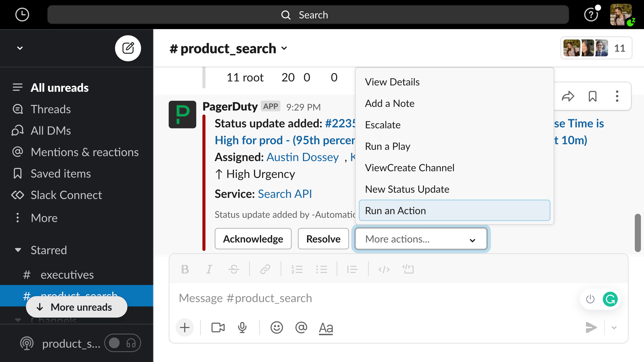Open the More actions dropdown
The width and height of the screenshot is (644, 362).
(x=421, y=239)
